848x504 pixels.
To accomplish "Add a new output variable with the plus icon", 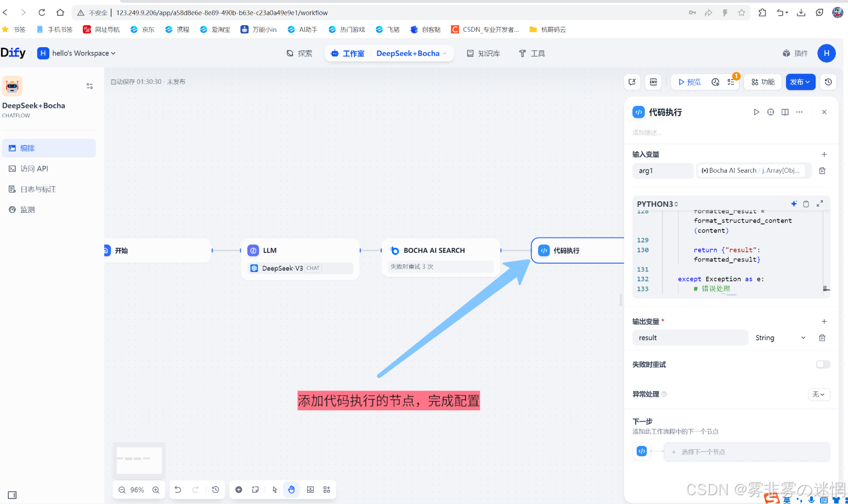I will [x=824, y=321].
